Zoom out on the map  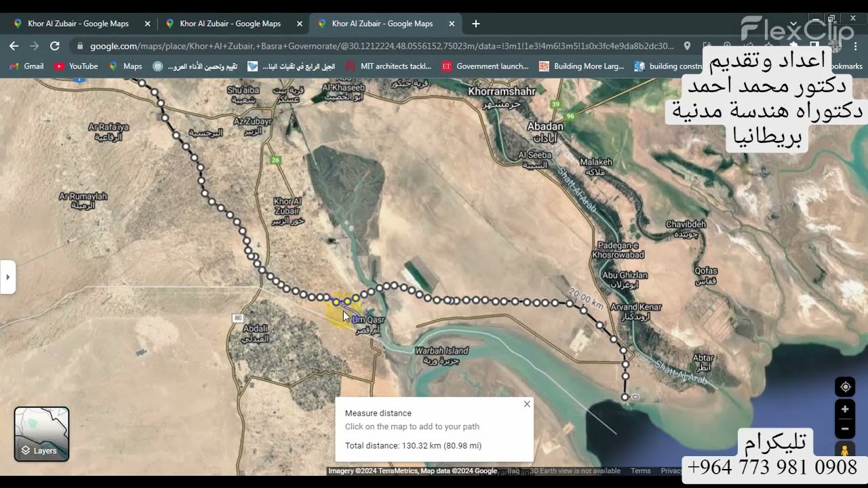tap(845, 429)
